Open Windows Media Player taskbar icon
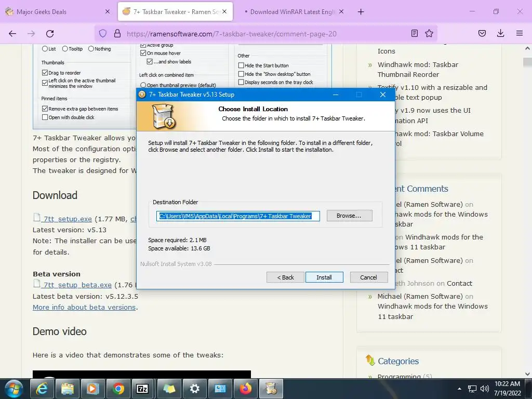The height and width of the screenshot is (399, 532). (92, 389)
